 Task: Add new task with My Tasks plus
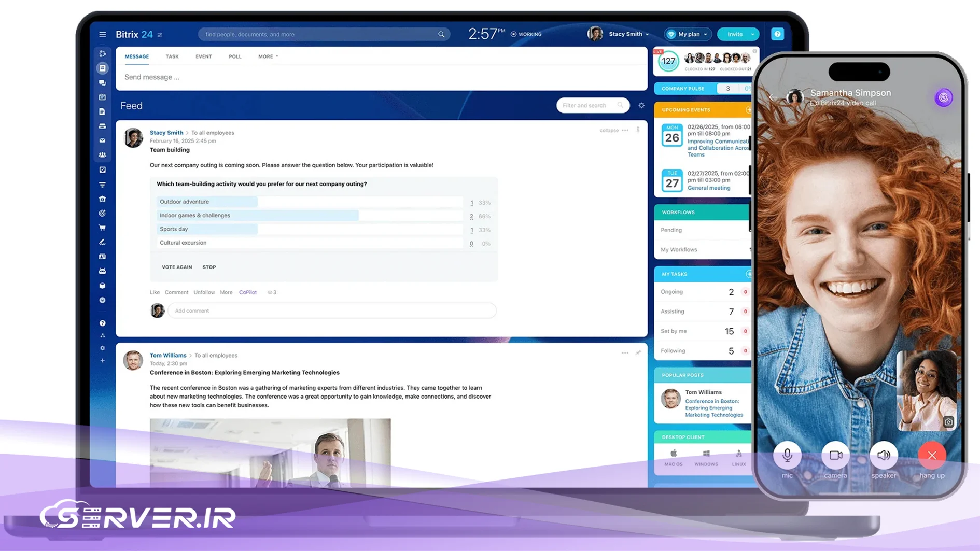pyautogui.click(x=748, y=274)
